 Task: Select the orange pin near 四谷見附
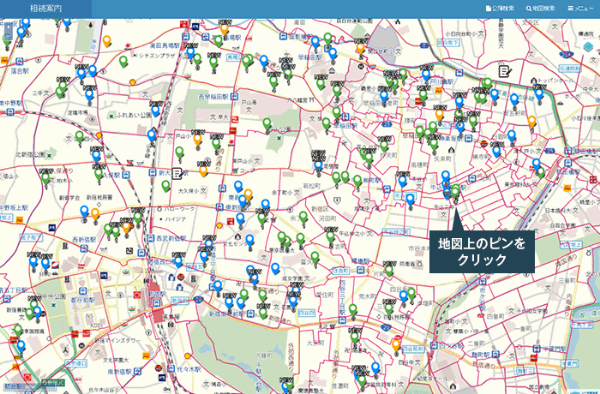pyautogui.click(x=396, y=345)
